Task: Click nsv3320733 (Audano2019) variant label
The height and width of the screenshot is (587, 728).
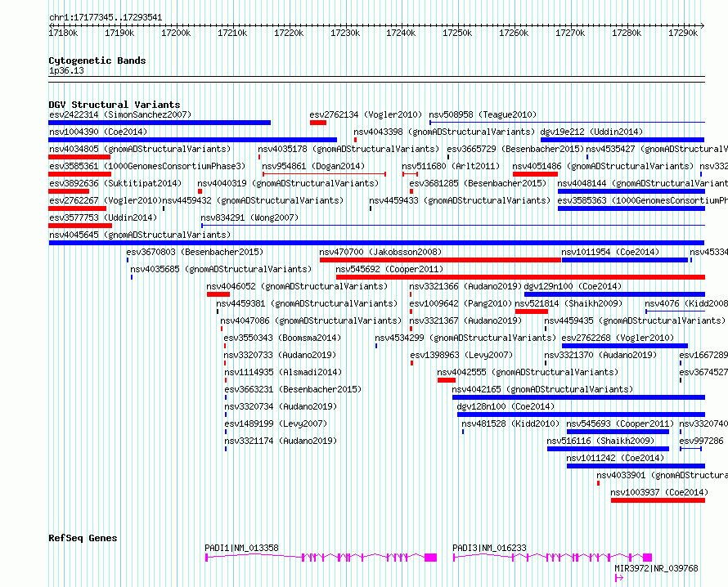Action: coord(281,355)
